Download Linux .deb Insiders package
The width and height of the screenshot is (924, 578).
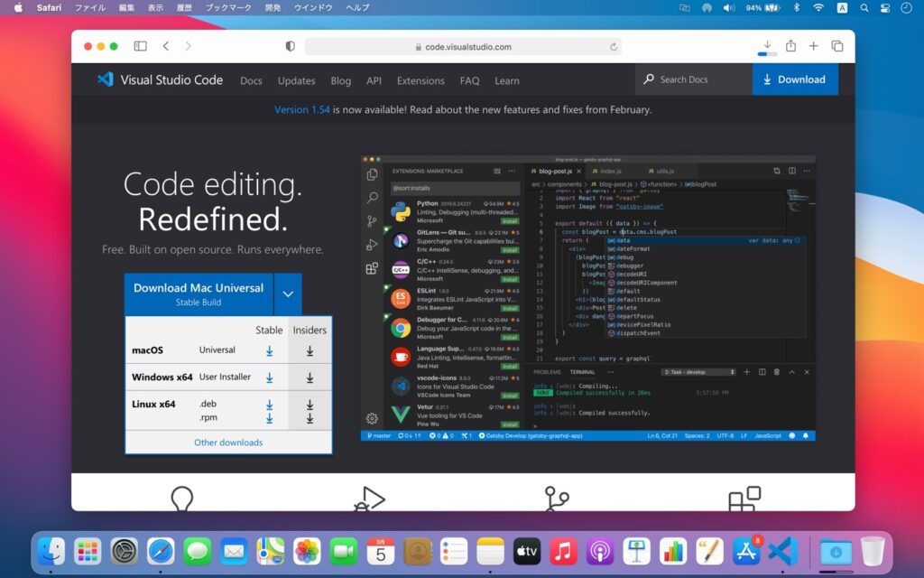click(x=310, y=406)
